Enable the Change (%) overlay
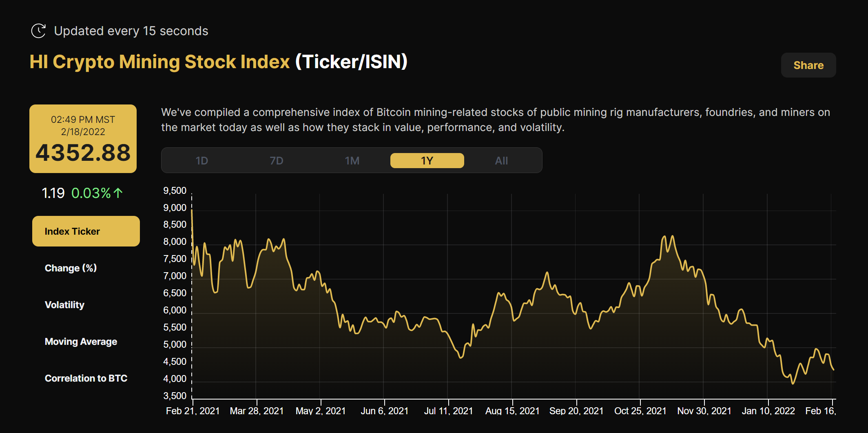The height and width of the screenshot is (433, 868). click(71, 268)
